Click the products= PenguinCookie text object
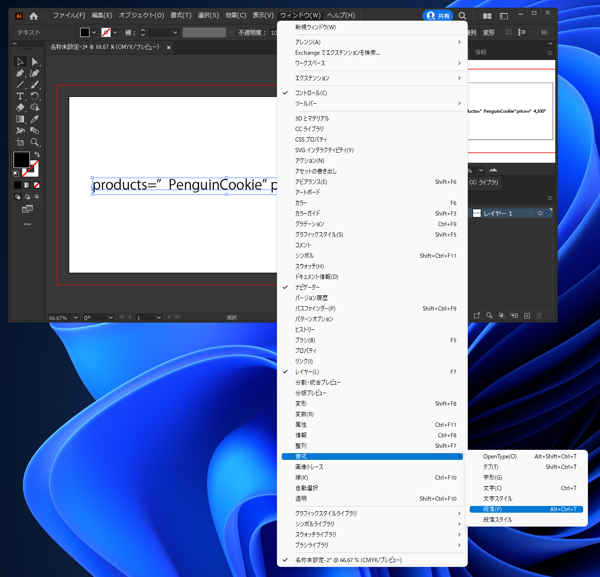Screen dimensions: 600x577 (184, 186)
